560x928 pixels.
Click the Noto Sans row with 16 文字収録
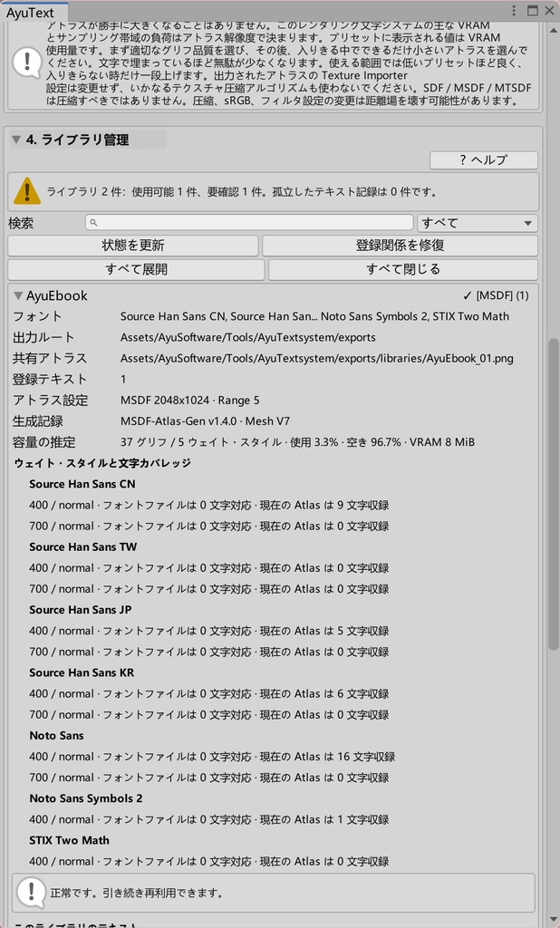click(212, 757)
